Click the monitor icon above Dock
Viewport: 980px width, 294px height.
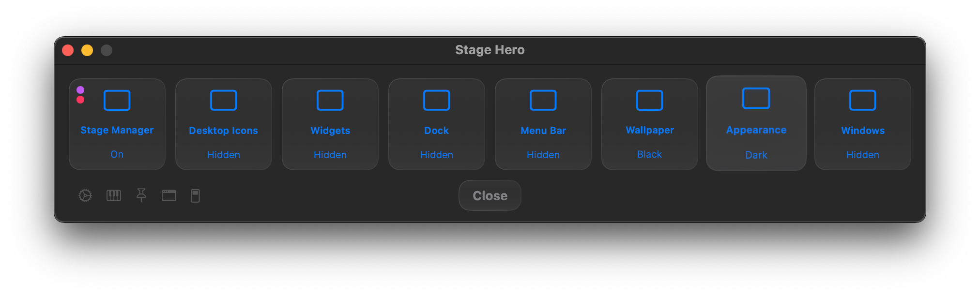pos(436,101)
